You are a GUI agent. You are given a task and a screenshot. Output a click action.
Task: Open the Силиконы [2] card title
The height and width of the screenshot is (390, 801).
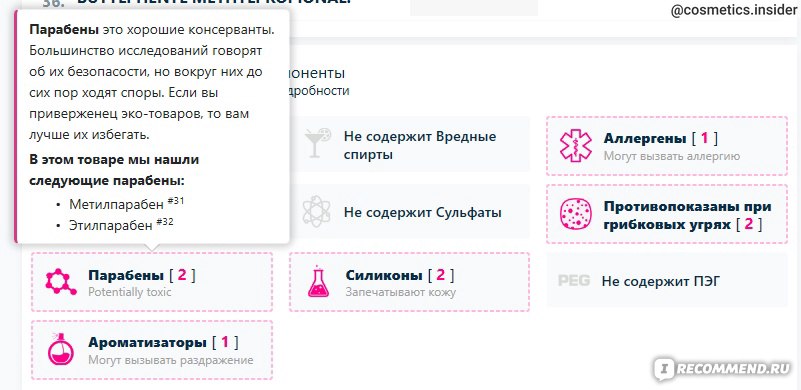pyautogui.click(x=400, y=276)
